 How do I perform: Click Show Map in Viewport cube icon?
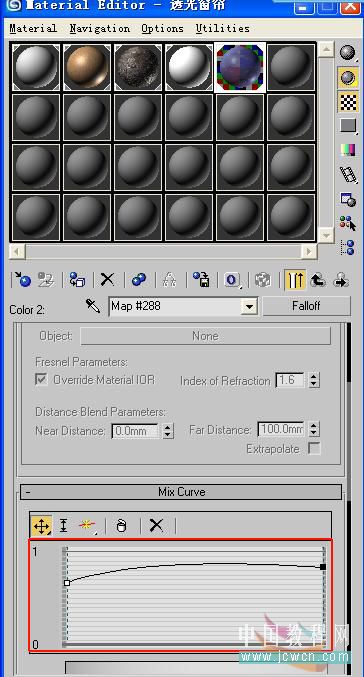(x=263, y=280)
